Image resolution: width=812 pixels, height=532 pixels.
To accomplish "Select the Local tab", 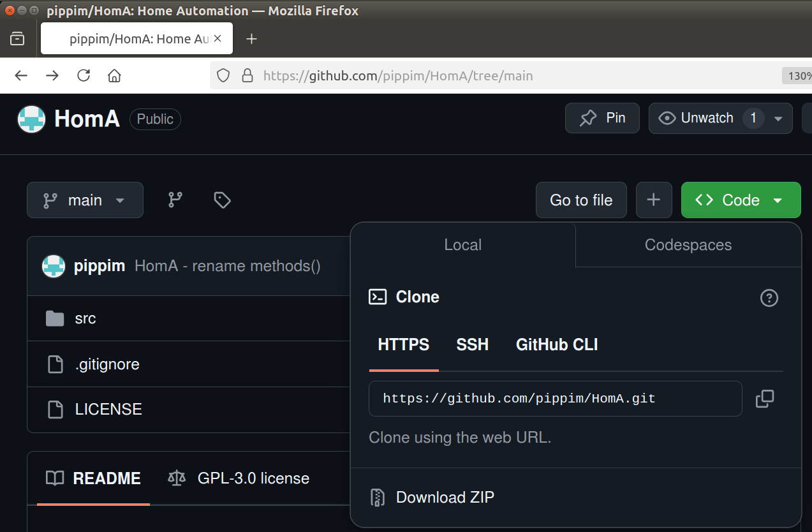I will pos(462,245).
